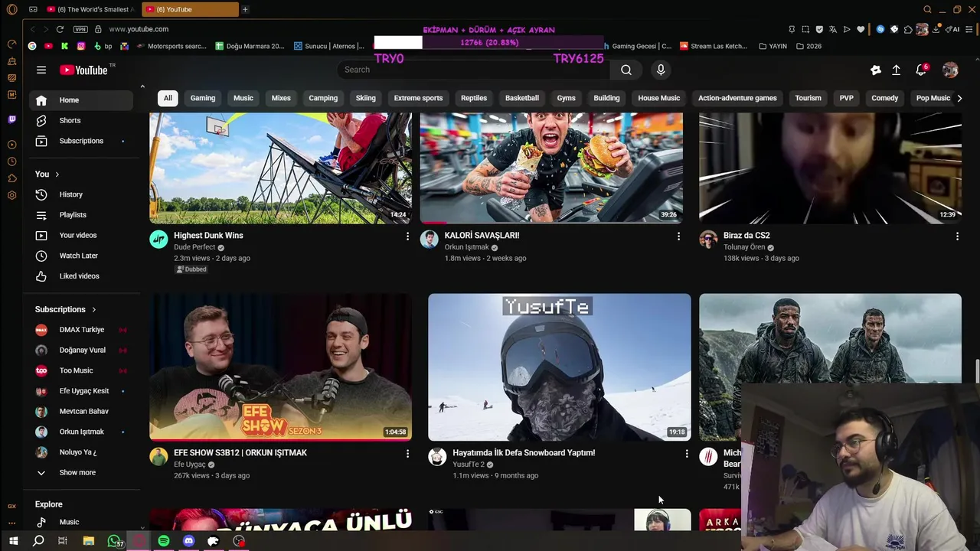Open the Create upload arrow icon

click(x=896, y=70)
